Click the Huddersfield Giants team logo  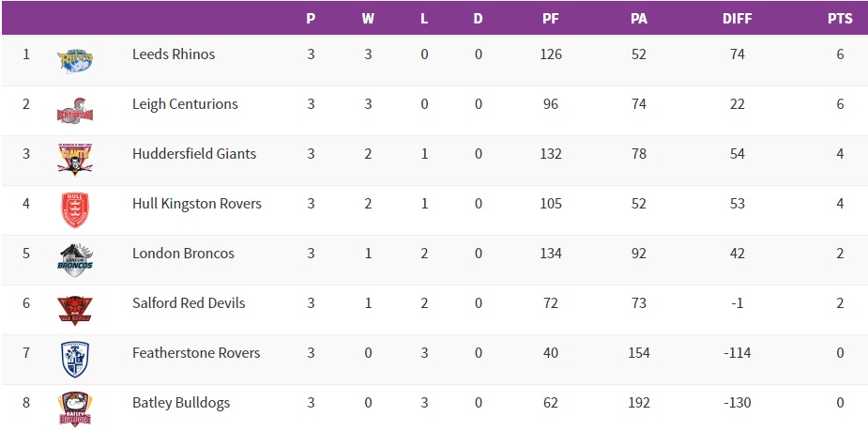(74, 159)
